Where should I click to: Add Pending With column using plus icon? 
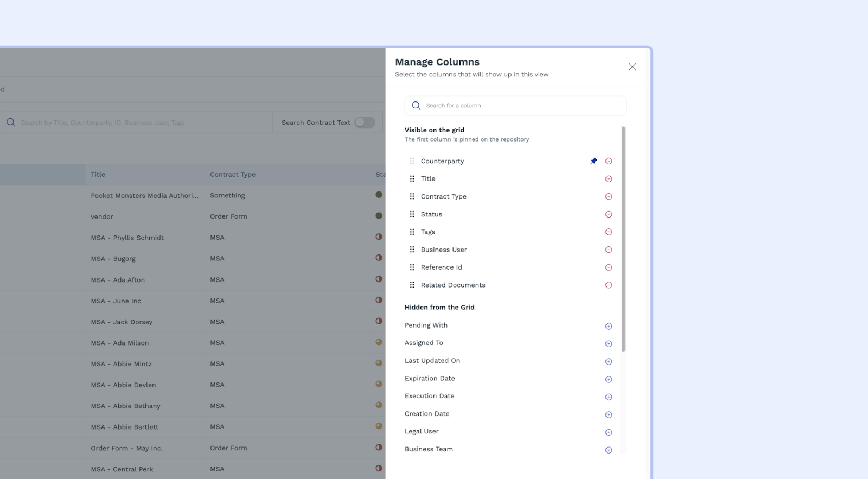pos(609,326)
